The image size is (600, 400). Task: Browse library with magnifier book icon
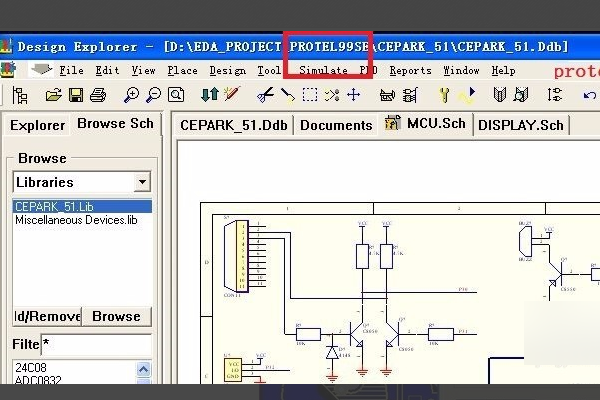[x=521, y=95]
